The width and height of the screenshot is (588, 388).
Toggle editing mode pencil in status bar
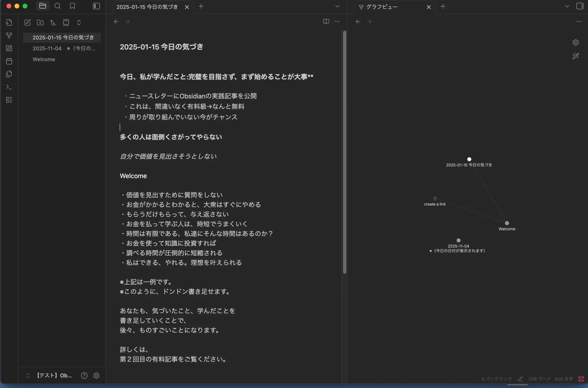click(x=520, y=379)
